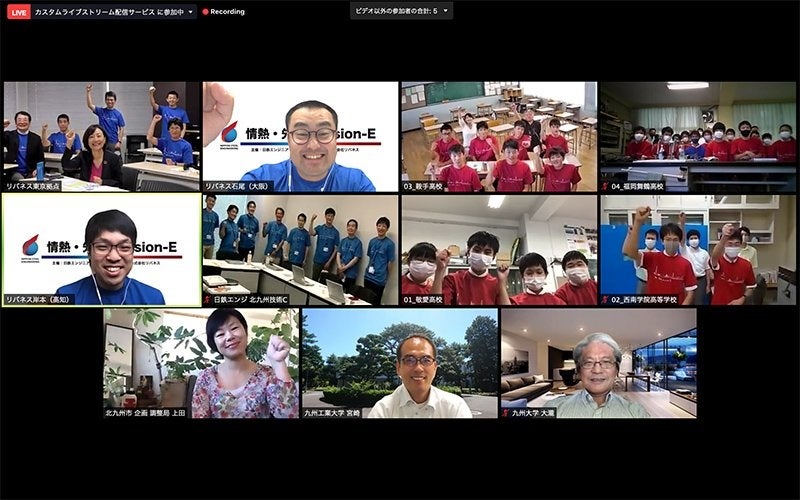Click the 九州工業大学 宮崎 name label

tap(332, 413)
